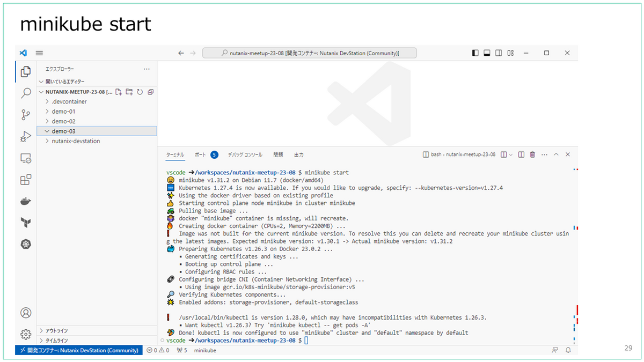This screenshot has width=644, height=362.
Task: Open the Terraform view in activity bar
Action: 25,222
